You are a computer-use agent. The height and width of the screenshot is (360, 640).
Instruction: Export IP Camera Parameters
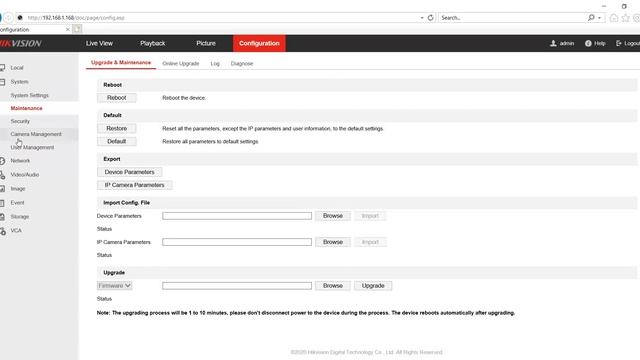(x=134, y=185)
